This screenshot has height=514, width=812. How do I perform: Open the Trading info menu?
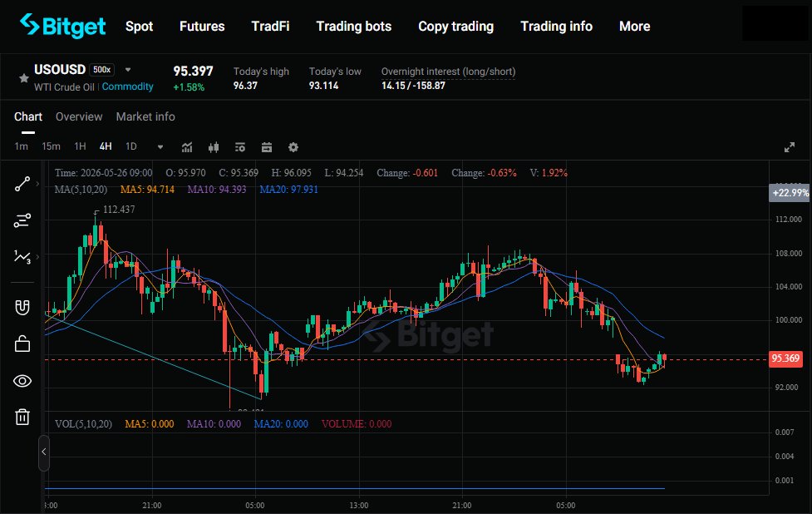pos(556,27)
